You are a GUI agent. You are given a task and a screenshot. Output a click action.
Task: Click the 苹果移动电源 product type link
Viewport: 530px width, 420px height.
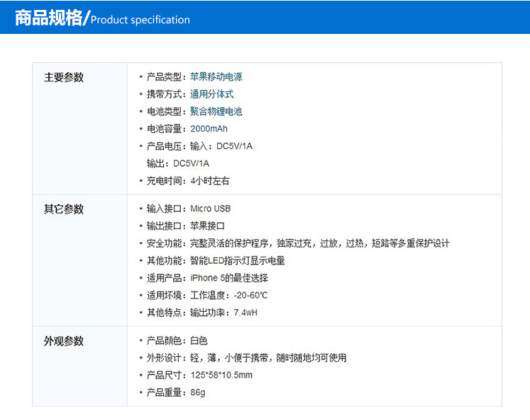click(x=216, y=77)
